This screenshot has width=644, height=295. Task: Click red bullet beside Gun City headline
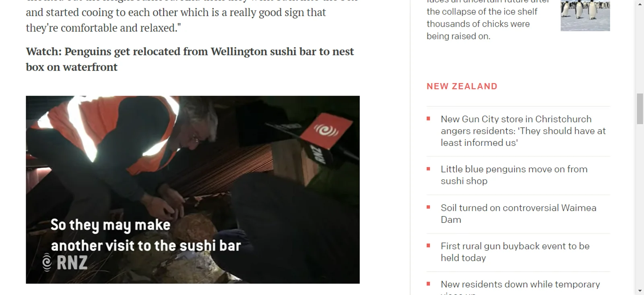[x=429, y=119]
